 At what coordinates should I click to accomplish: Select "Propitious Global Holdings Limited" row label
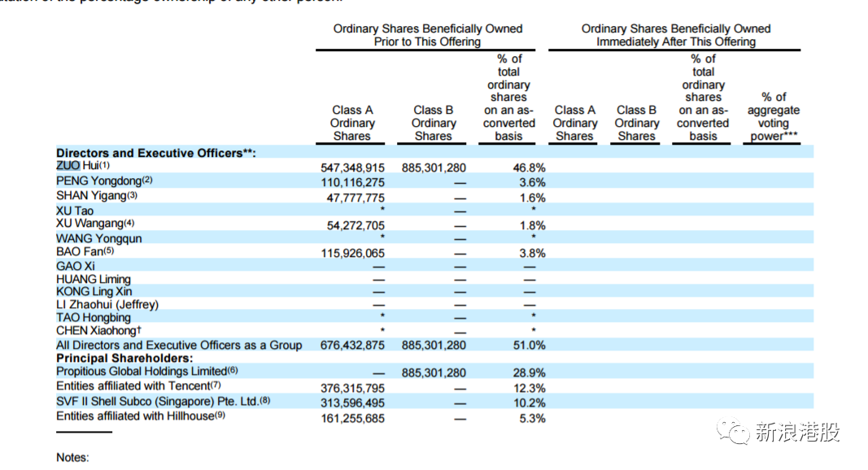tap(142, 371)
